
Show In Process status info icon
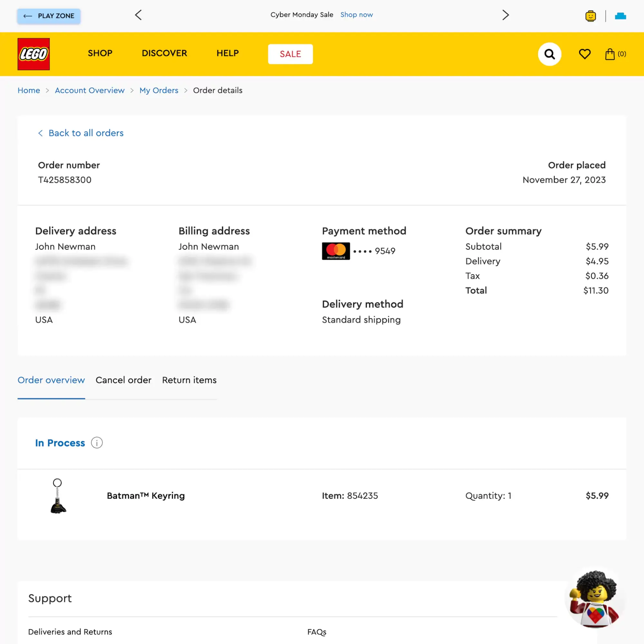tap(97, 443)
